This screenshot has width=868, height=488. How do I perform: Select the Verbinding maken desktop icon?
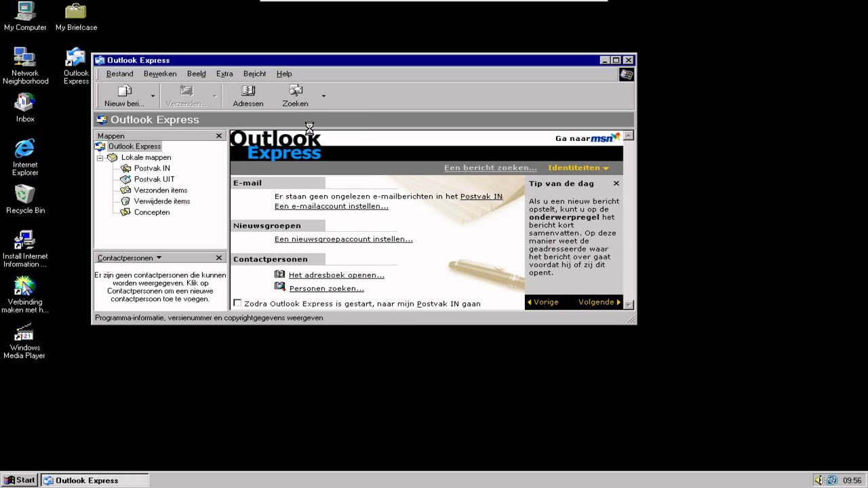point(25,286)
